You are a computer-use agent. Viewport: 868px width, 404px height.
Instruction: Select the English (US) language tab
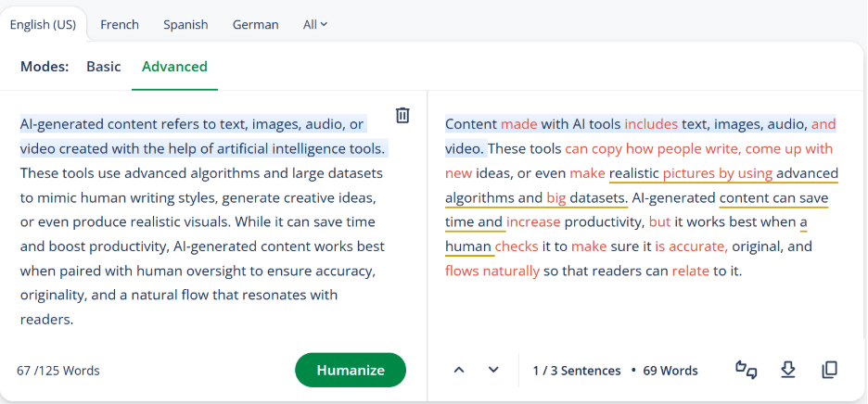[44, 25]
